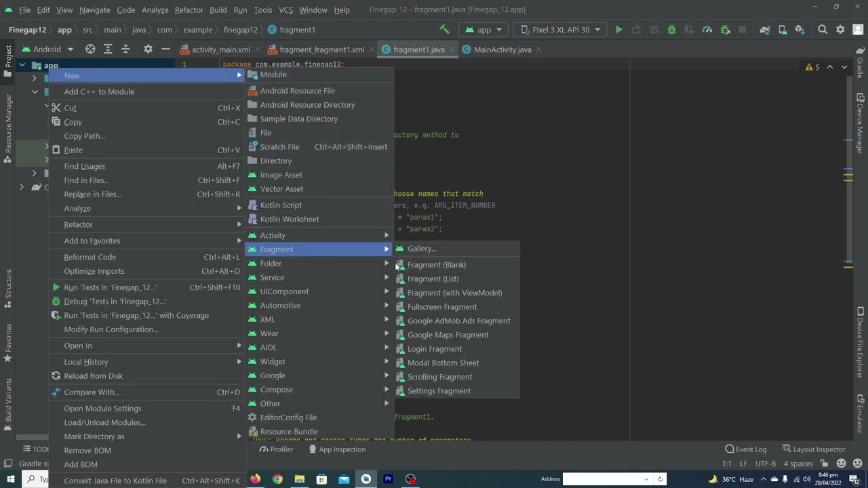This screenshot has width=868, height=488.
Task: Select Find Usages in context menu
Action: tap(147, 166)
